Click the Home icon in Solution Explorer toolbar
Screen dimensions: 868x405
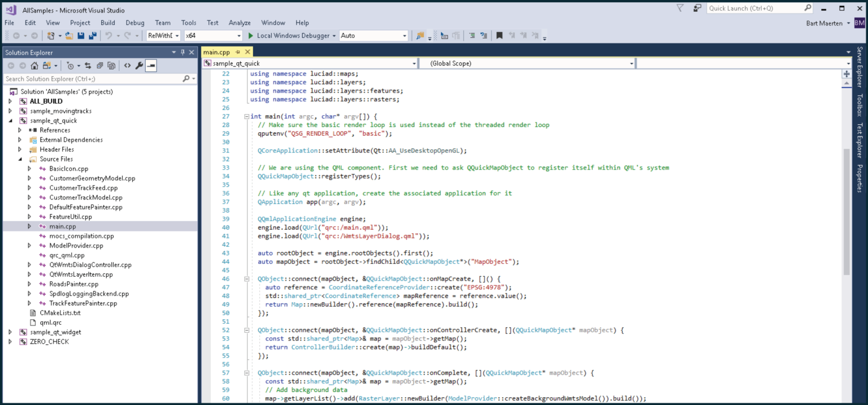(34, 65)
